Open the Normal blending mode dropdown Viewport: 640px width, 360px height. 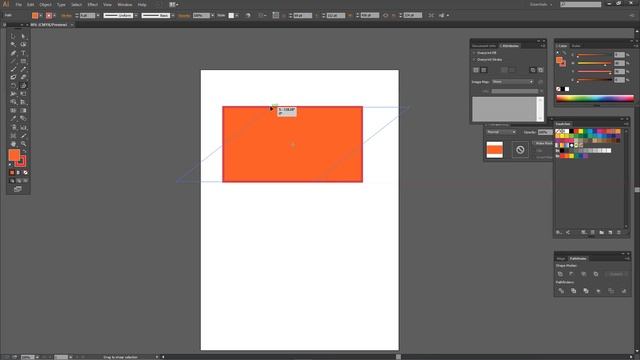click(501, 132)
